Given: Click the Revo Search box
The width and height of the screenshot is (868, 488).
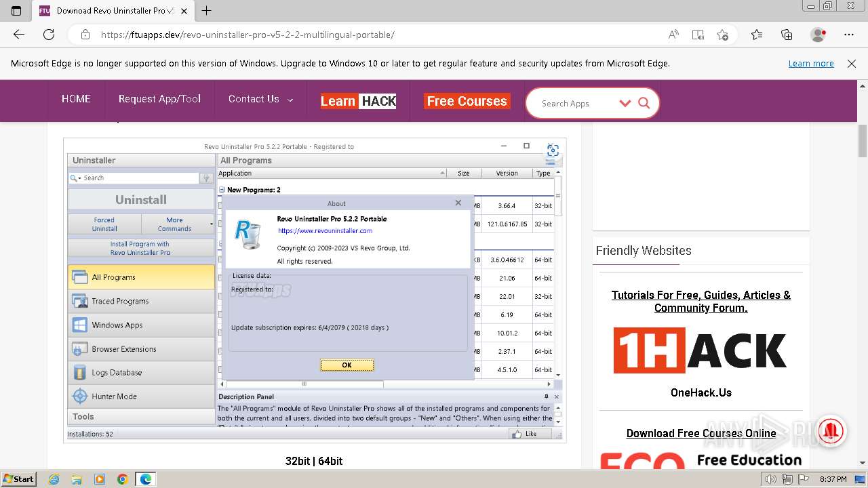Looking at the screenshot, I should [x=134, y=178].
